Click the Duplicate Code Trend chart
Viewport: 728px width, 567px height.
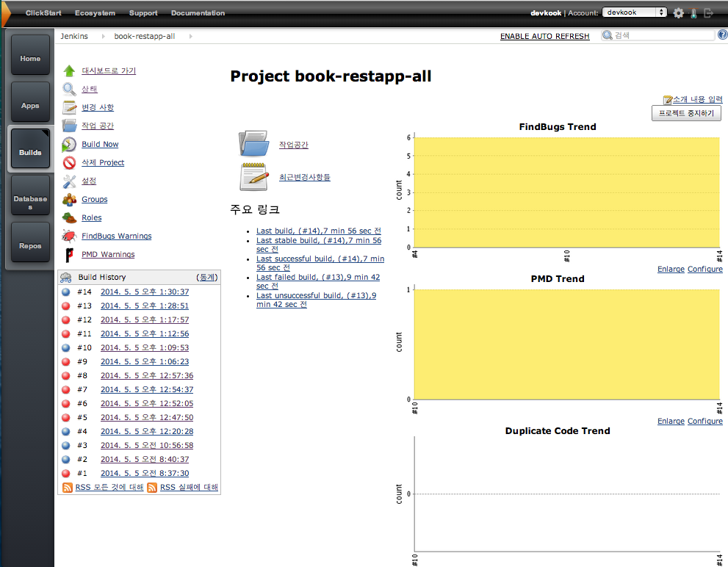click(566, 494)
